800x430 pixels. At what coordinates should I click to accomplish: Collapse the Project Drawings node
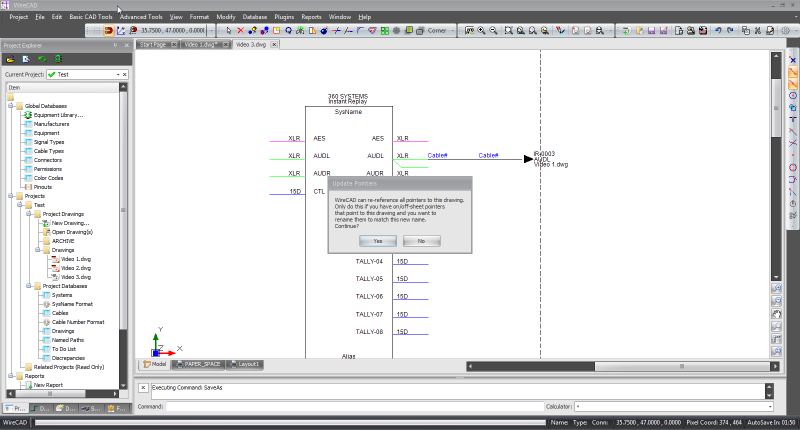(x=29, y=214)
